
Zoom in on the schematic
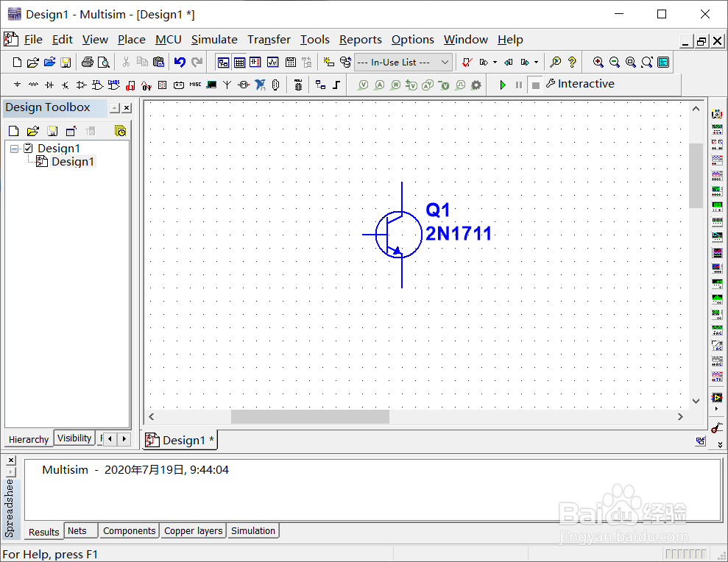(x=598, y=63)
